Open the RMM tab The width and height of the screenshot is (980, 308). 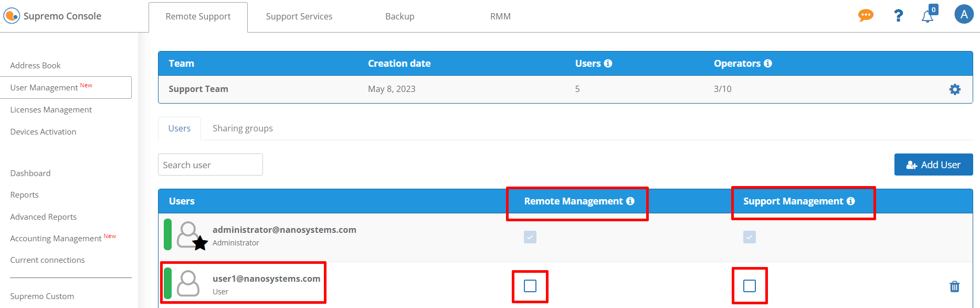click(x=501, y=17)
